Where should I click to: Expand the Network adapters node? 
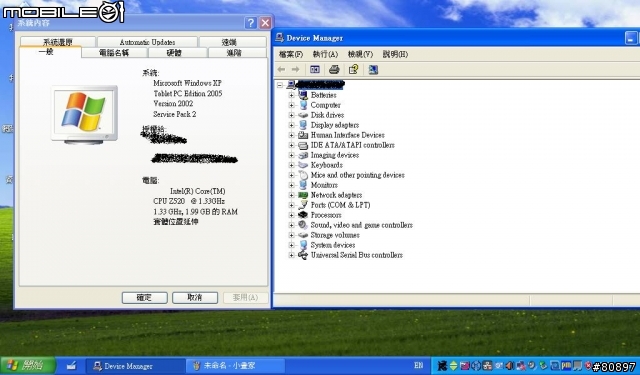(291, 195)
